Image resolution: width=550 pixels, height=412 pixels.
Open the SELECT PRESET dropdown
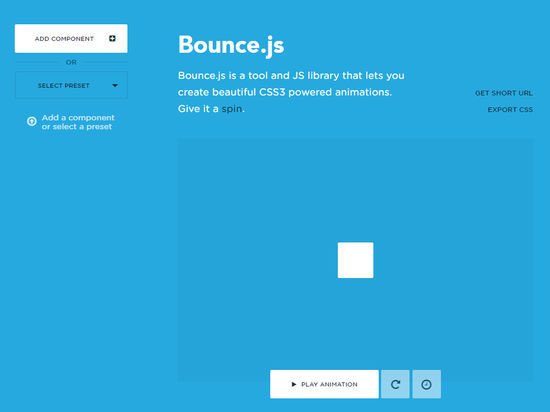click(71, 85)
